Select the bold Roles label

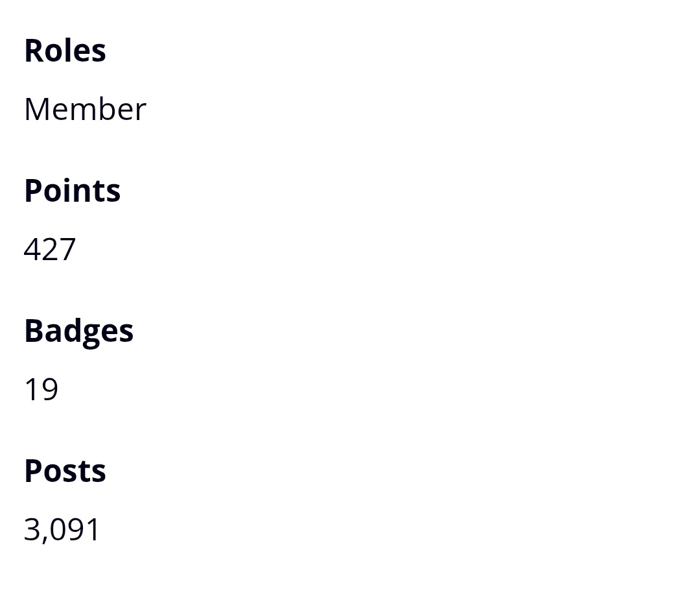point(65,51)
